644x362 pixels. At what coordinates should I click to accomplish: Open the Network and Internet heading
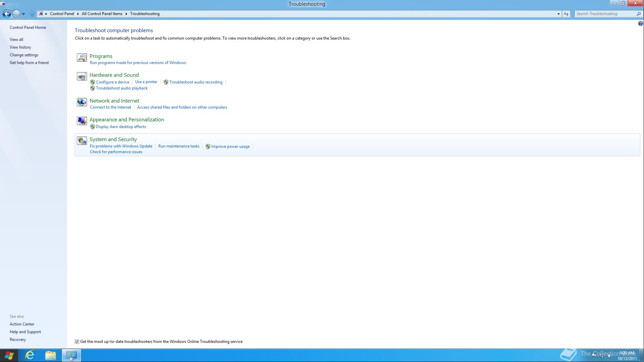[114, 101]
